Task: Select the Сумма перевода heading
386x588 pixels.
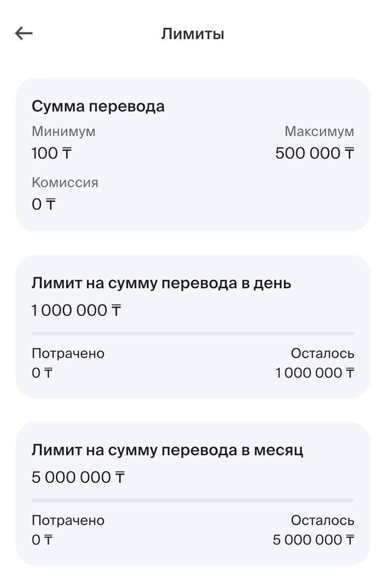Action: click(98, 106)
